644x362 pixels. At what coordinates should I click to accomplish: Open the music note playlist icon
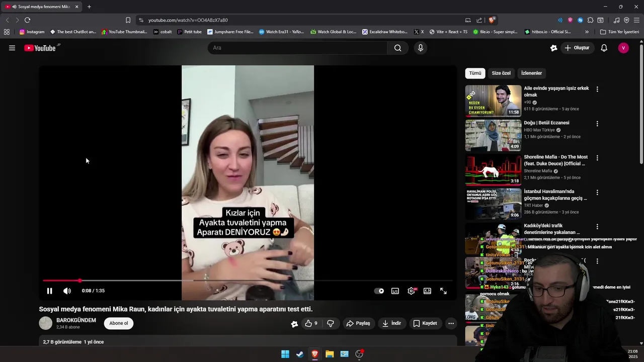point(616,20)
